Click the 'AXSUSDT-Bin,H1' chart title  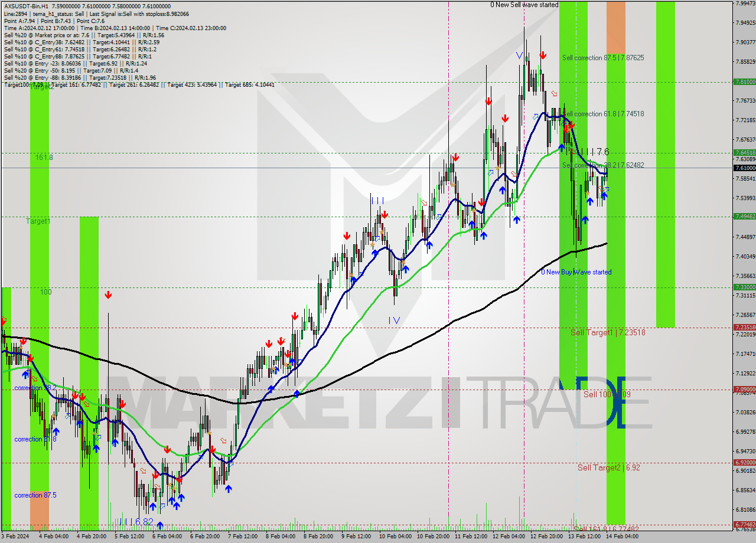(x=27, y=5)
